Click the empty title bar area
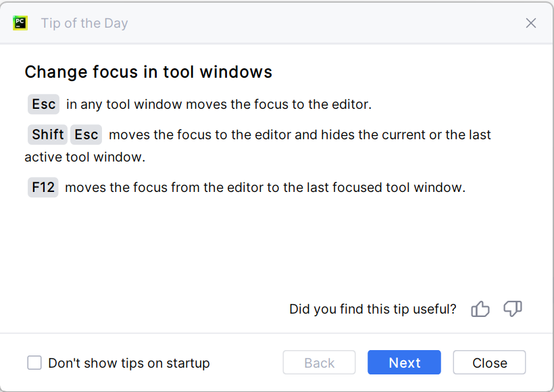 pyautogui.click(x=324, y=23)
